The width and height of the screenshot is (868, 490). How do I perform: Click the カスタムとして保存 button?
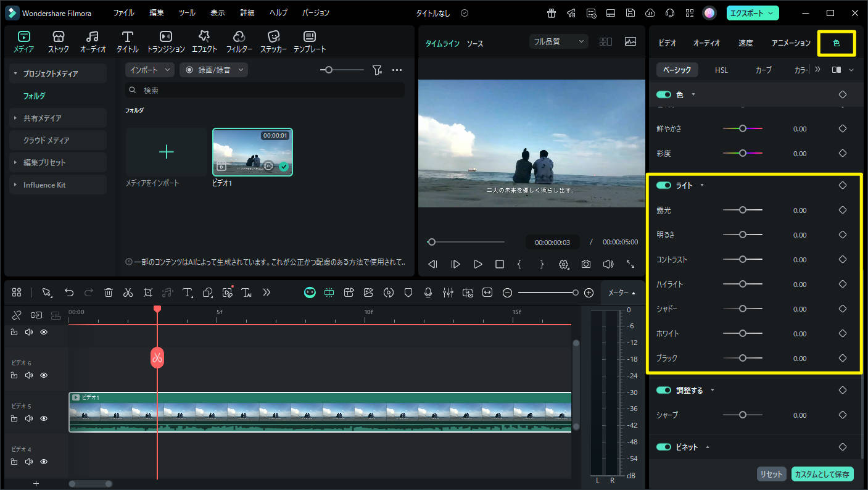coord(822,474)
